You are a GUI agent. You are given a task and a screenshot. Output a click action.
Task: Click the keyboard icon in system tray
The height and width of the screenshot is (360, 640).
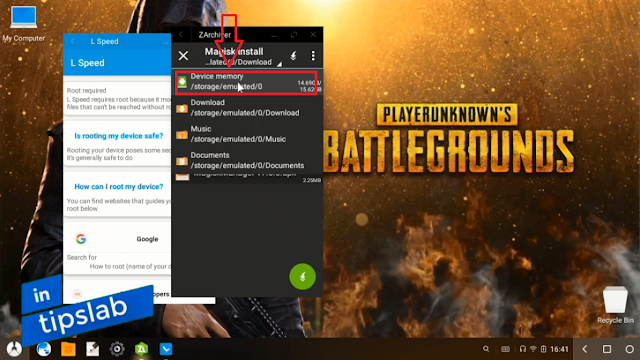(505, 349)
